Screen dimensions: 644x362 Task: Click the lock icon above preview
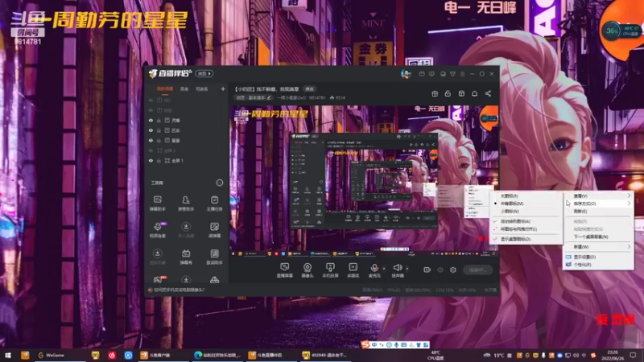(x=448, y=93)
